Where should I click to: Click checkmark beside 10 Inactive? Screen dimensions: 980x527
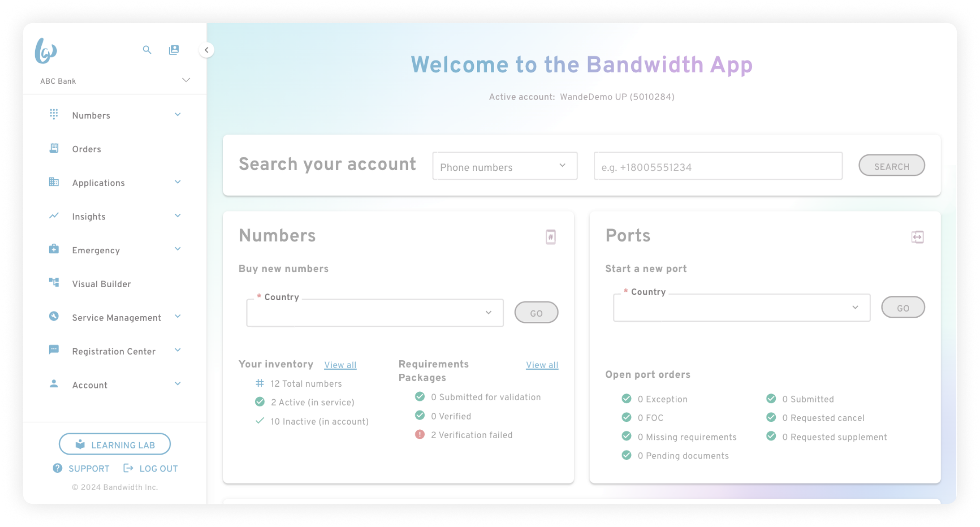tap(260, 420)
